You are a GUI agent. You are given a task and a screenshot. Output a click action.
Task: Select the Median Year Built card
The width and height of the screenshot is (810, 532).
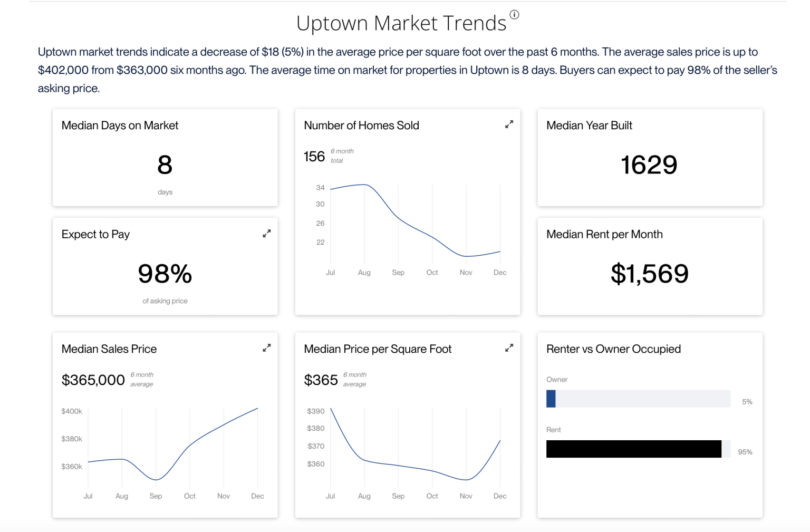coord(650,157)
